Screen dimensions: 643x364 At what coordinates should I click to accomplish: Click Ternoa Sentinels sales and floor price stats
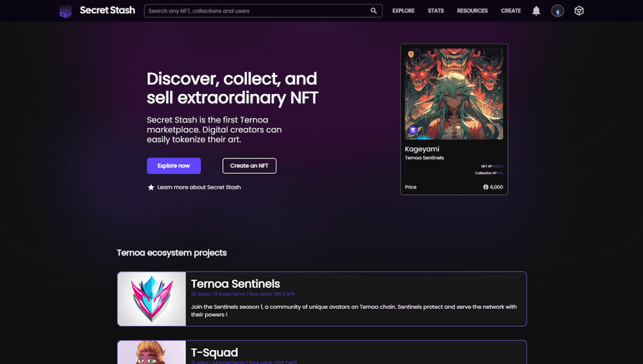pyautogui.click(x=243, y=294)
